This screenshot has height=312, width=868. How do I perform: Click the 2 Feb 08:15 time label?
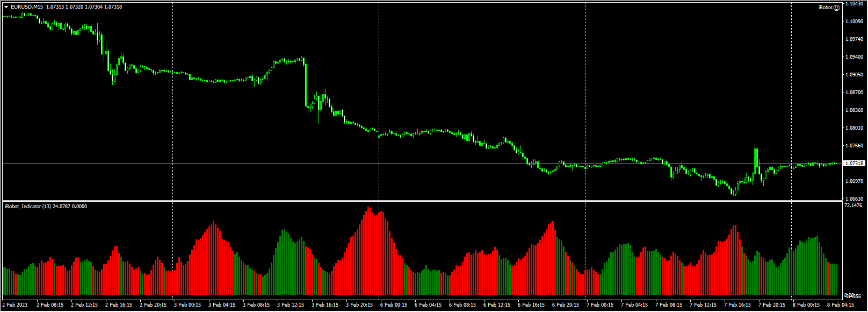(x=50, y=305)
